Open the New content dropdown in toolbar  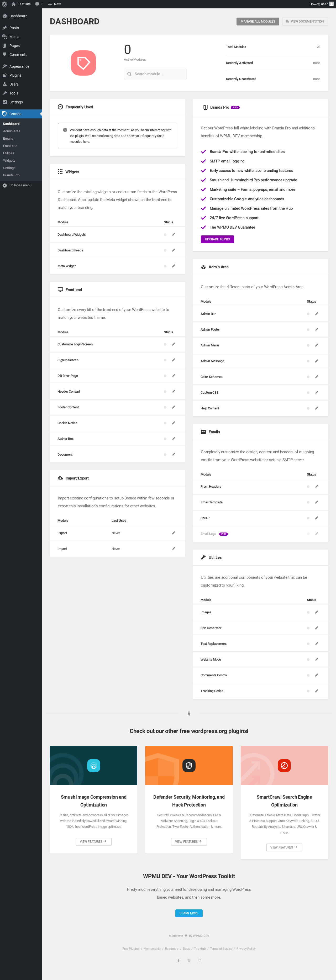tap(54, 4)
